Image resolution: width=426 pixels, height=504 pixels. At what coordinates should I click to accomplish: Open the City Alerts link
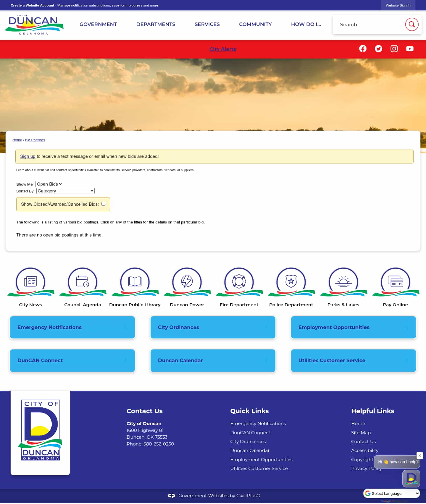coord(223,49)
